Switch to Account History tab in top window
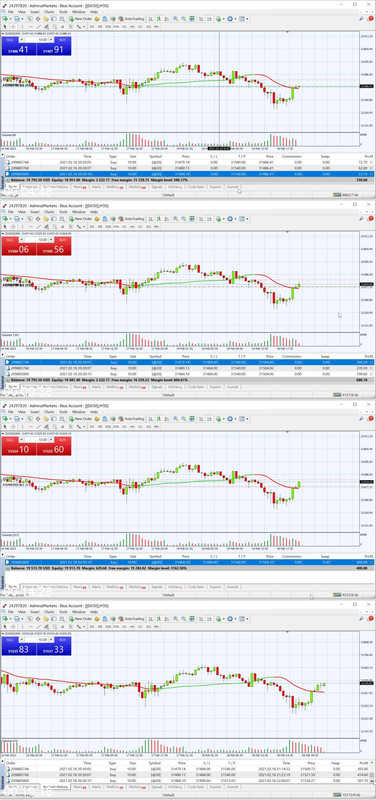Screen dimensions: 376x800 pyautogui.click(x=55, y=187)
